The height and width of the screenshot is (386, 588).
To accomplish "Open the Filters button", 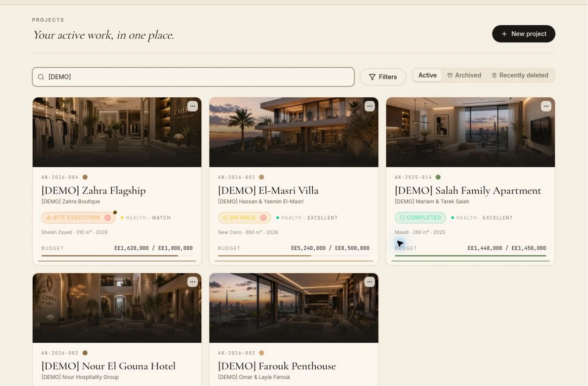I will coord(383,77).
